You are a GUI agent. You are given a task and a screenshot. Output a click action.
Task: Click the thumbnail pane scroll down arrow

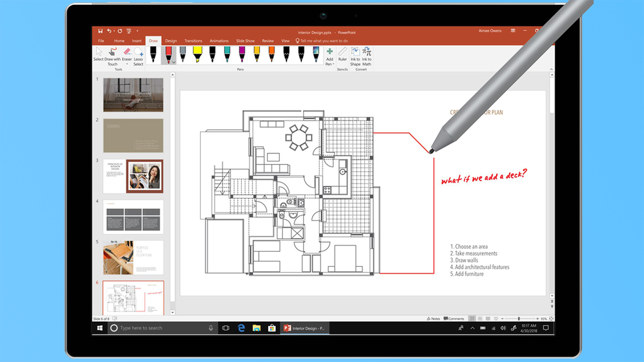tap(172, 312)
